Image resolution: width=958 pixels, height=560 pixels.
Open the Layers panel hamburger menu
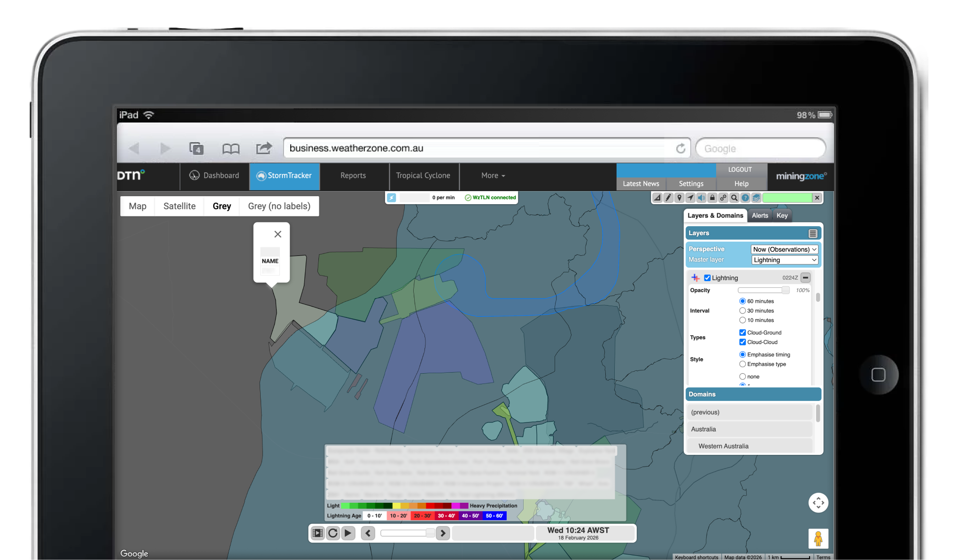pyautogui.click(x=813, y=233)
